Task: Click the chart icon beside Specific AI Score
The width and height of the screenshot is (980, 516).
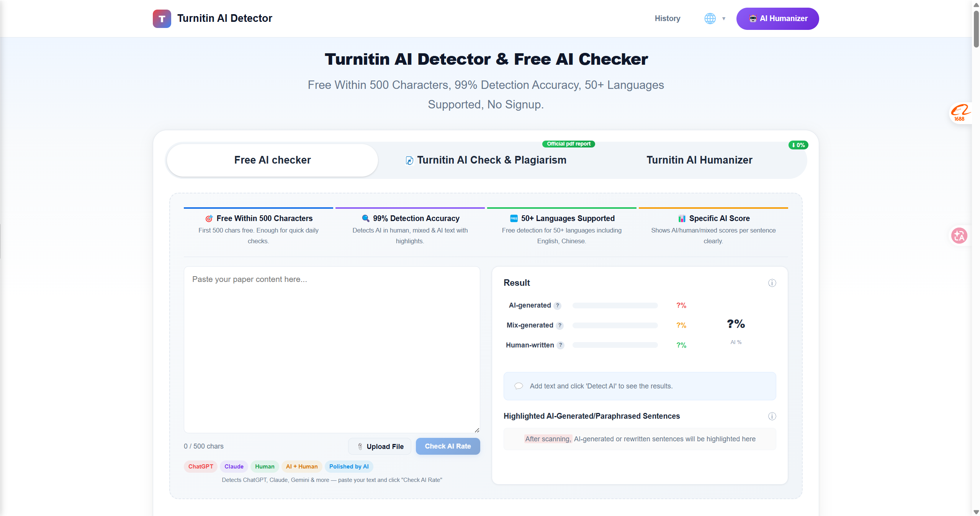Action: (x=682, y=218)
